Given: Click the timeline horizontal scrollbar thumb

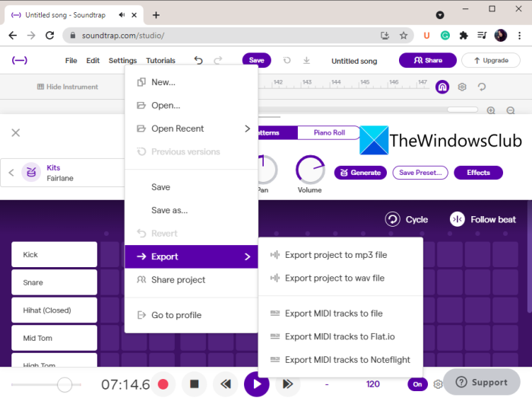Looking at the screenshot, I should tap(462, 110).
